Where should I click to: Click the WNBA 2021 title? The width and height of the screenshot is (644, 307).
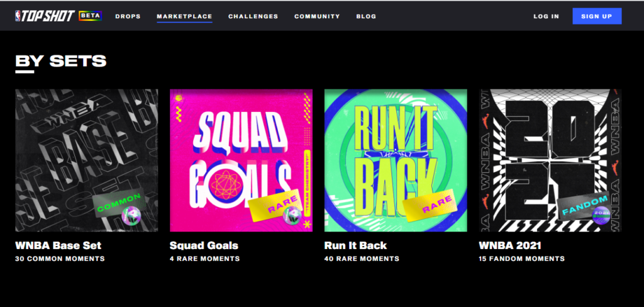point(510,246)
